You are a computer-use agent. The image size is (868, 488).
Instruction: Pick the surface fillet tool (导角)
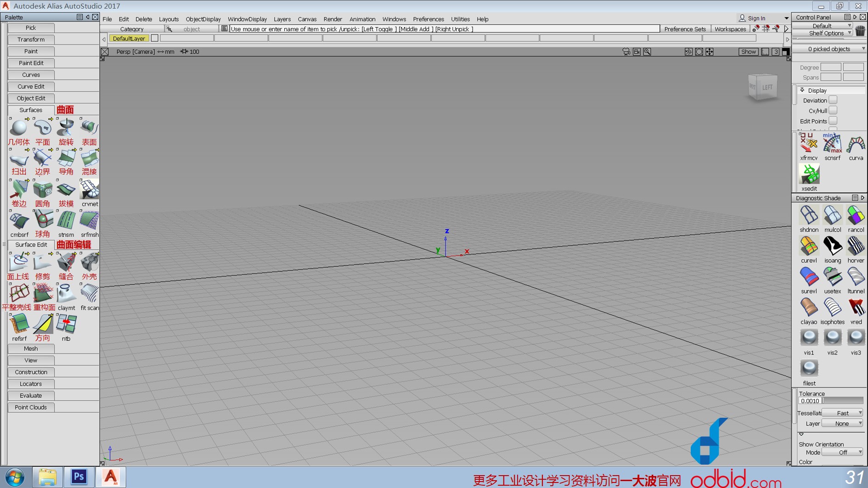point(66,158)
